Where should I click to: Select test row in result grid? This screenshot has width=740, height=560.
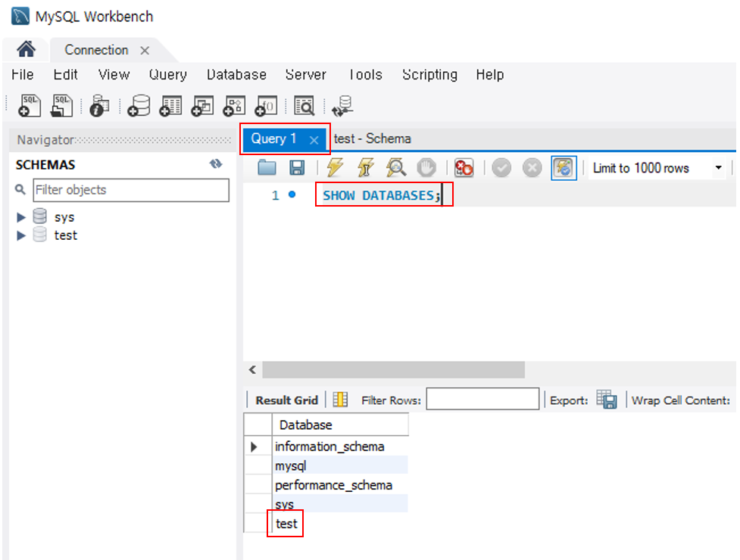coord(340,523)
